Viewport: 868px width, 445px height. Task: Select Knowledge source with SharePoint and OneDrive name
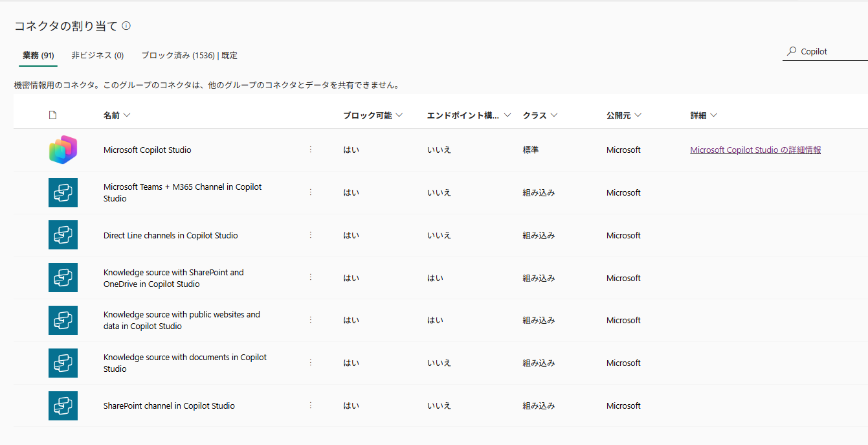pyautogui.click(x=173, y=278)
